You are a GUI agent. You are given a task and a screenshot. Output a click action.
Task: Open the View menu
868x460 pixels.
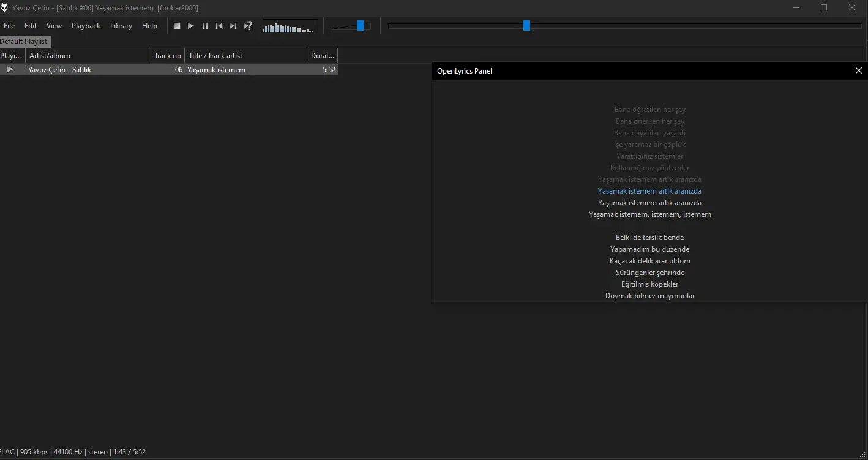coord(54,26)
